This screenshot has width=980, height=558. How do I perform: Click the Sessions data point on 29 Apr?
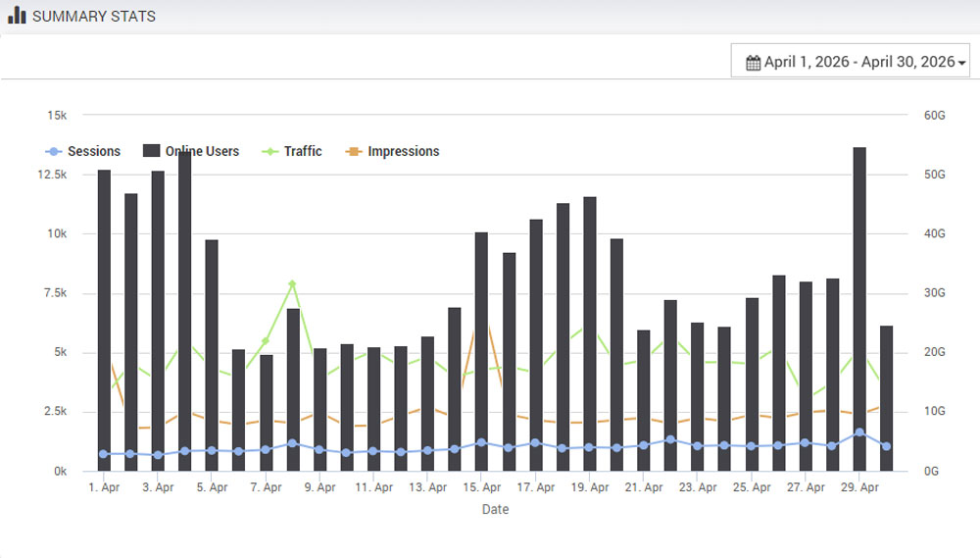pos(859,432)
